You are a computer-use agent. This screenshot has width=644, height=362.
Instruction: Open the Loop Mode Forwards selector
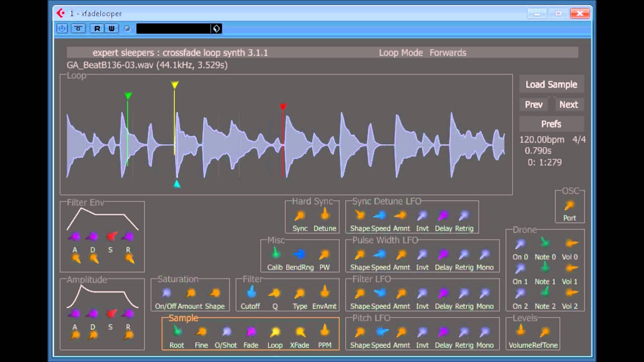[x=423, y=53]
